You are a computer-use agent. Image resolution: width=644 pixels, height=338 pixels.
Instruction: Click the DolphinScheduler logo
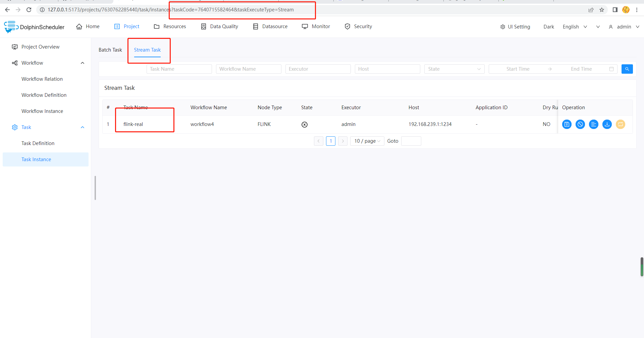(x=34, y=27)
